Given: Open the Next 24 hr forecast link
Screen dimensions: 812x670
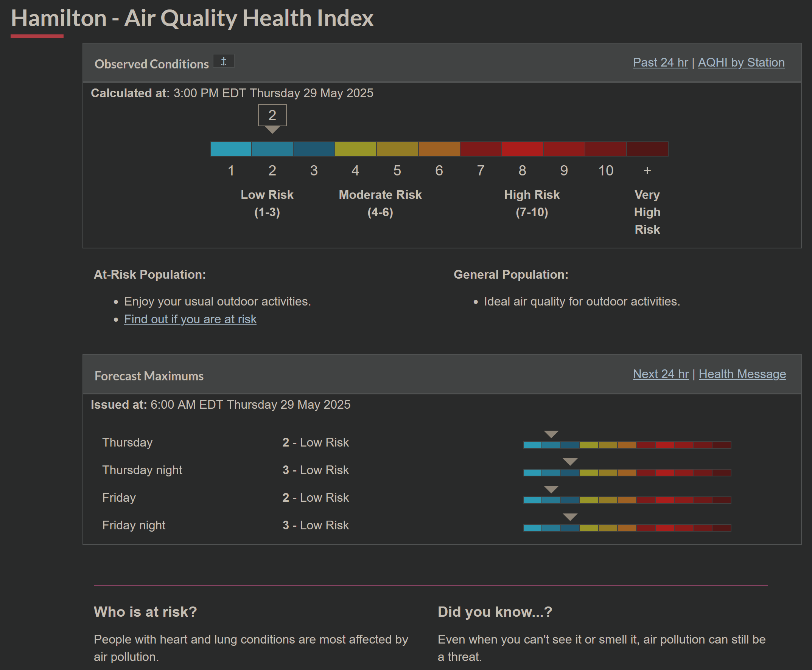Looking at the screenshot, I should [x=661, y=374].
